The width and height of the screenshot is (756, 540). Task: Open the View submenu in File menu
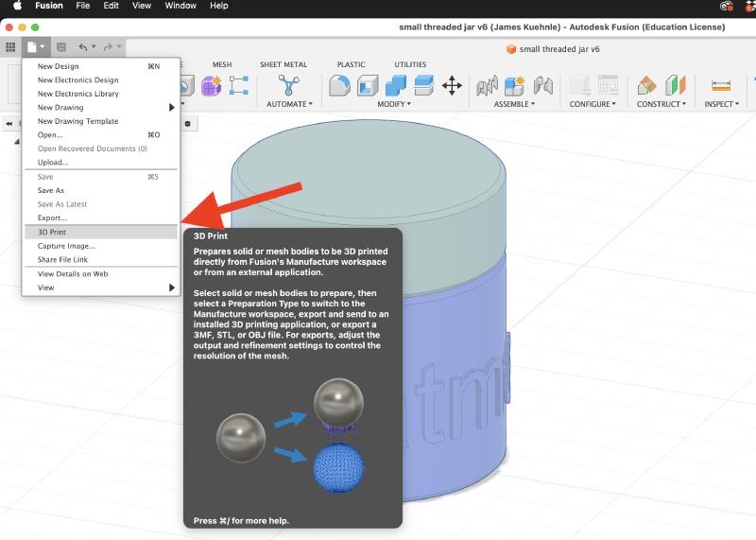click(x=101, y=287)
